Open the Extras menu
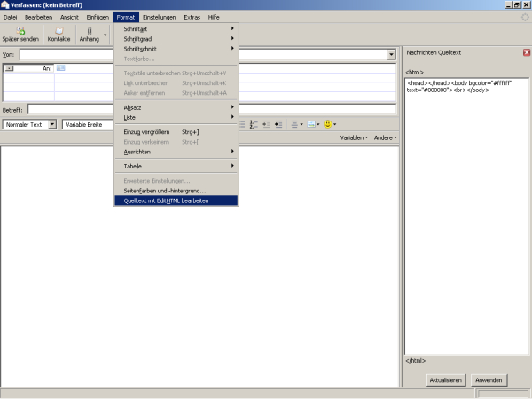This screenshot has width=532, height=399. coord(192,17)
